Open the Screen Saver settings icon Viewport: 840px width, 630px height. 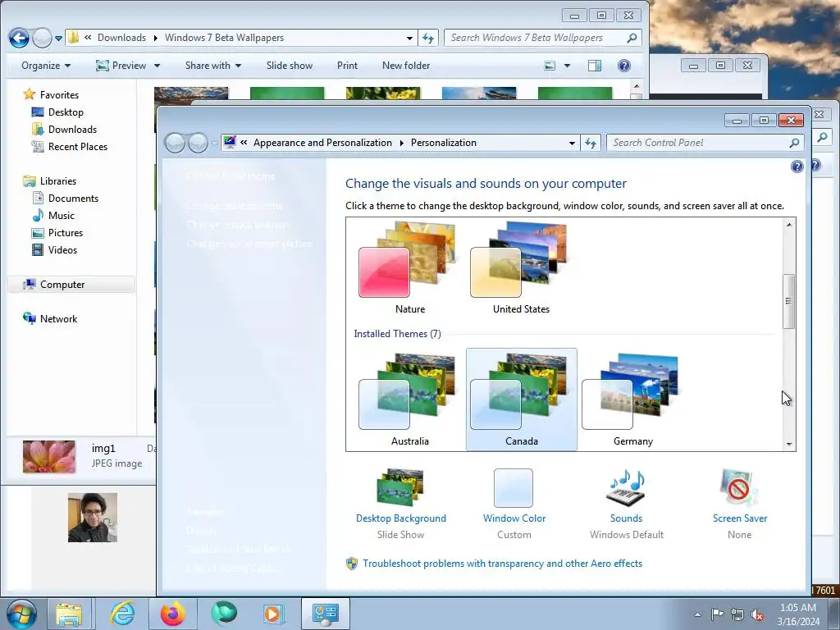739,487
